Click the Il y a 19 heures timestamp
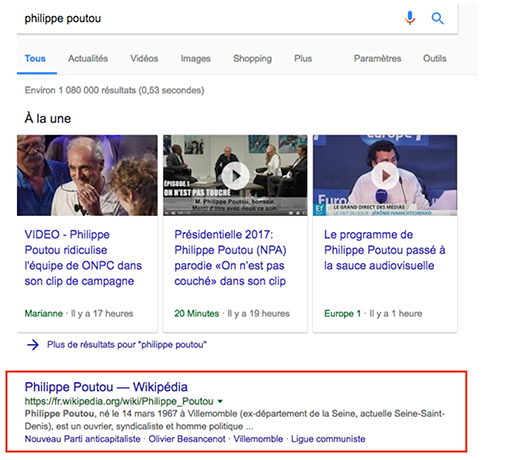 tap(259, 313)
